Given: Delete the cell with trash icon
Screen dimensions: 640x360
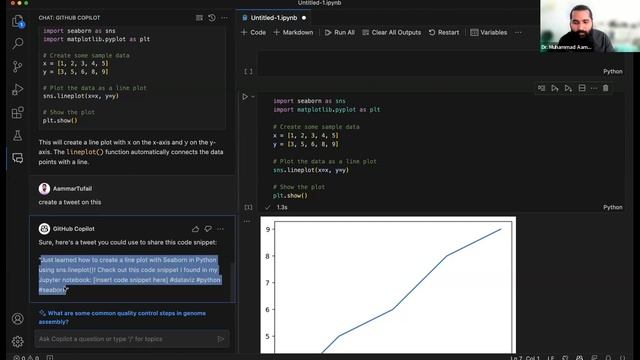Looking at the screenshot, I should click(x=606, y=88).
